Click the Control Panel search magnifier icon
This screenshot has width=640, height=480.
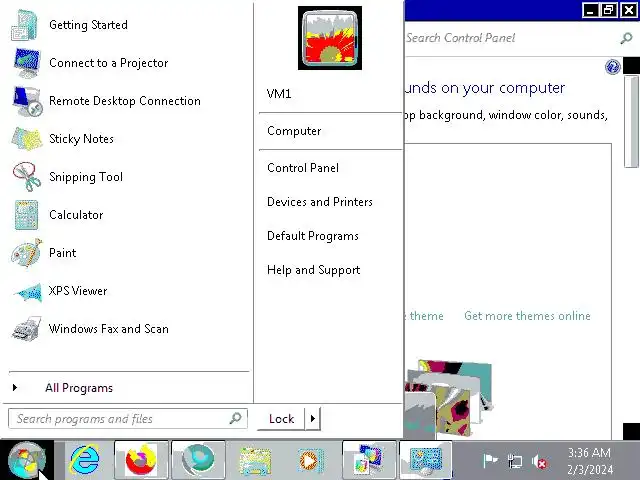coord(626,38)
